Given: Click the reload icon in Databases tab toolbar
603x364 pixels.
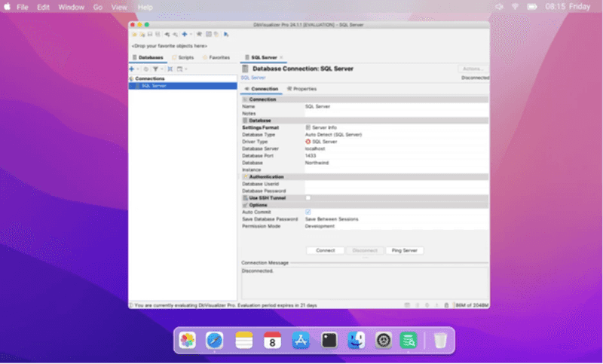Looking at the screenshot, I should pos(146,69).
